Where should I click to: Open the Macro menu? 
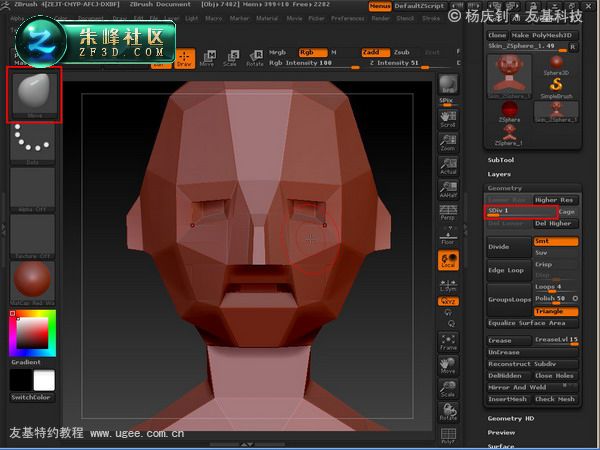click(x=213, y=18)
